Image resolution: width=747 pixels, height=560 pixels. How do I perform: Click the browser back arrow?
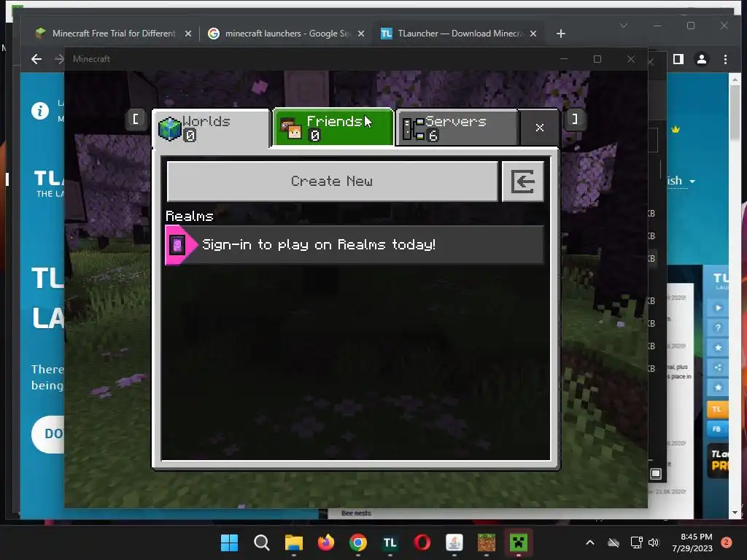tap(36, 59)
